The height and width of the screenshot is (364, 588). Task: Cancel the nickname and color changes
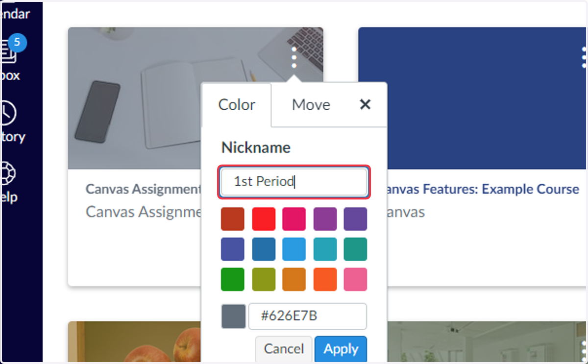pos(284,349)
